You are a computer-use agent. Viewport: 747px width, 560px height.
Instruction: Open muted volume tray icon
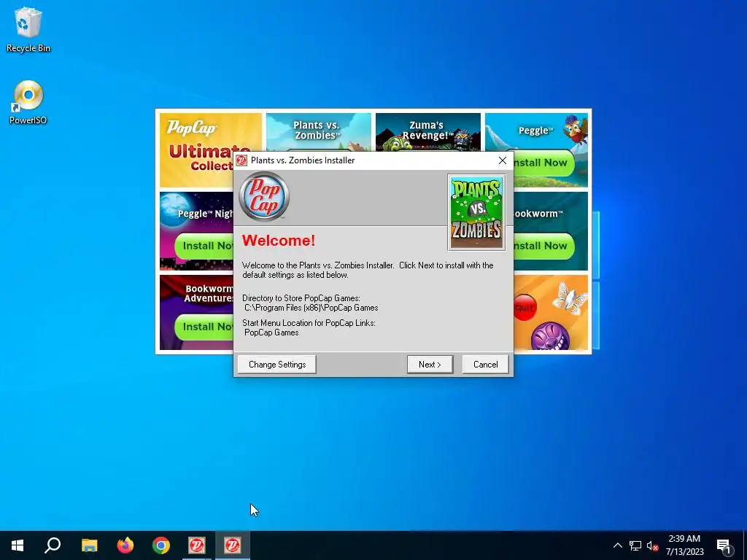(x=653, y=545)
